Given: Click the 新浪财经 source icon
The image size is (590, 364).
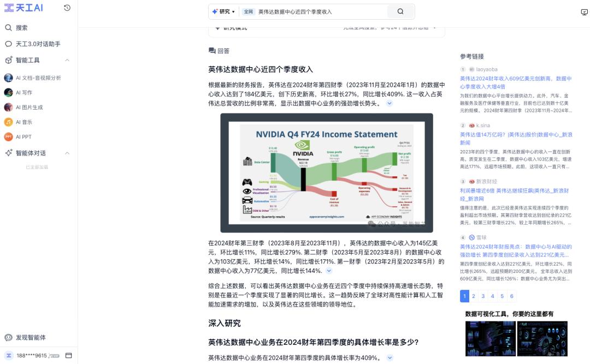Looking at the screenshot, I should coord(471,182).
